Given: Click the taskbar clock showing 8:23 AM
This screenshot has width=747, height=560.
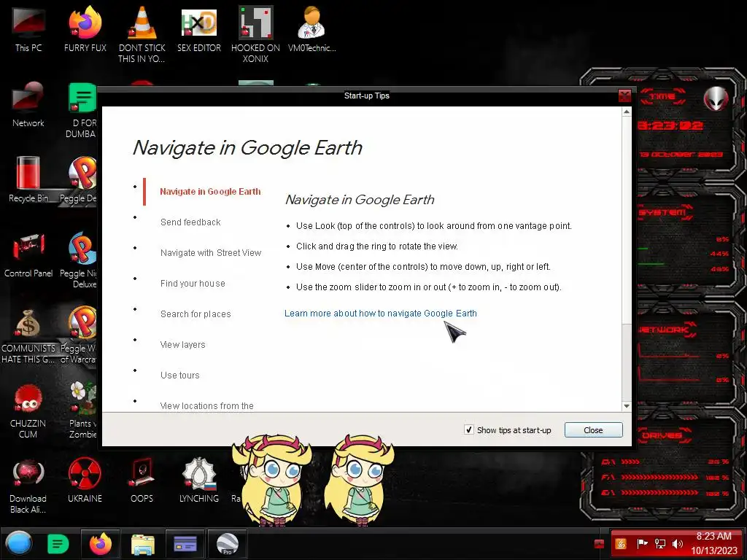Looking at the screenshot, I should [x=713, y=543].
